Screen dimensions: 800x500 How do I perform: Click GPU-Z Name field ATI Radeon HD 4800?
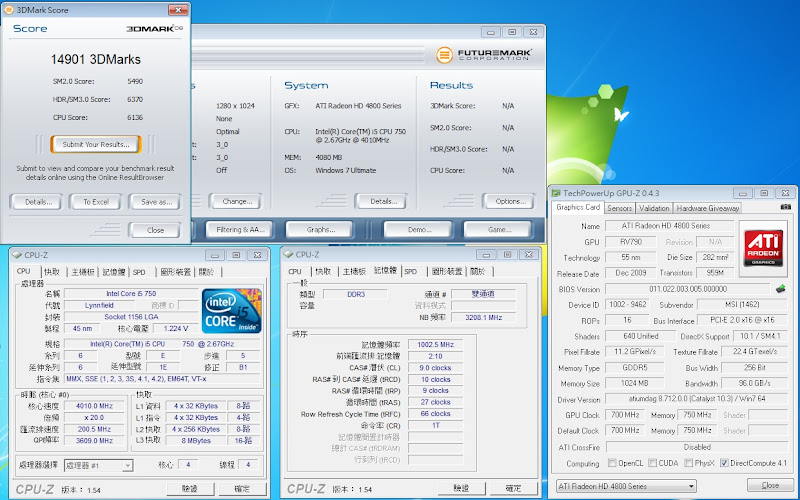tap(669, 226)
